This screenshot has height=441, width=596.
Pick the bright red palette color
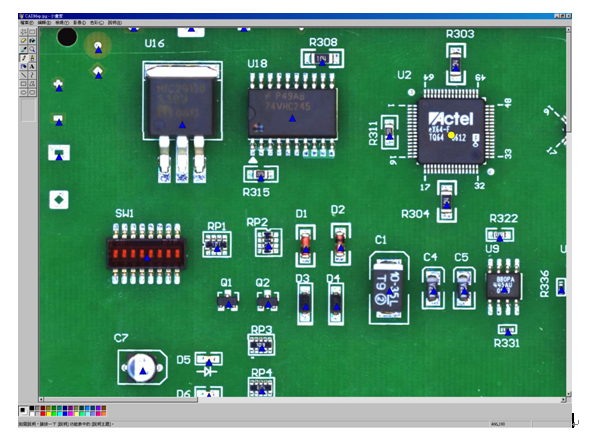point(43,414)
